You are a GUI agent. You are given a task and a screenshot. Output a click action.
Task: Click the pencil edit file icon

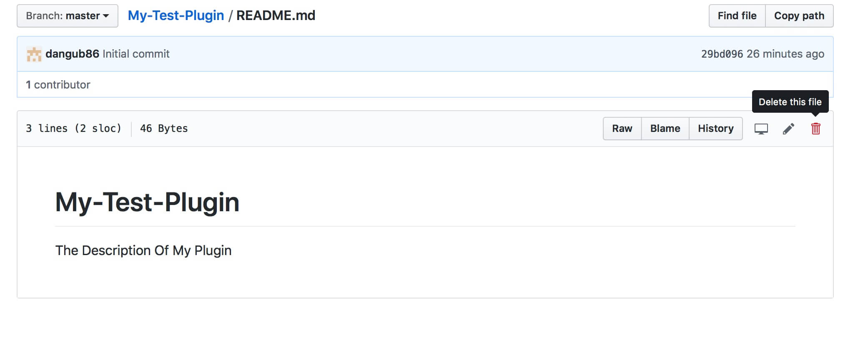788,129
